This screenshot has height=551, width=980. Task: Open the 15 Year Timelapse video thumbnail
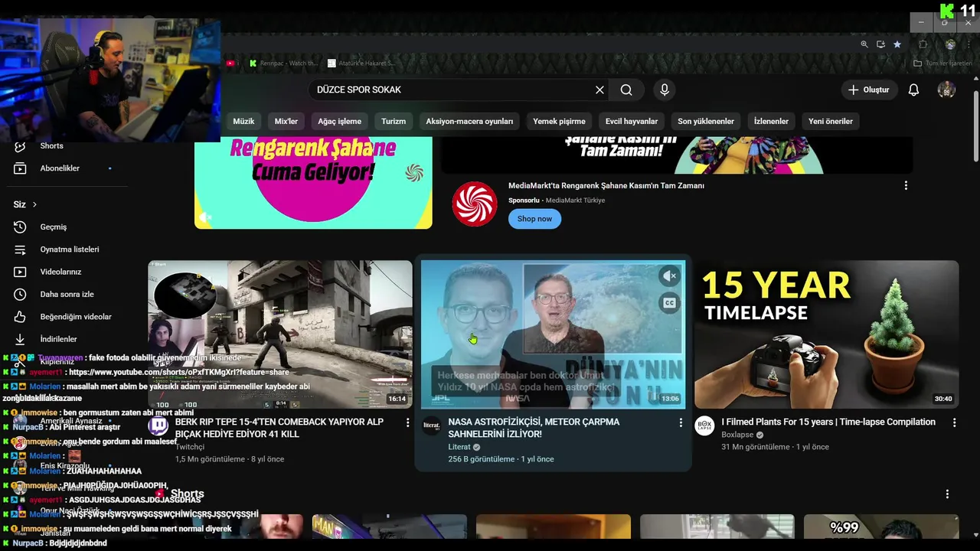click(827, 334)
